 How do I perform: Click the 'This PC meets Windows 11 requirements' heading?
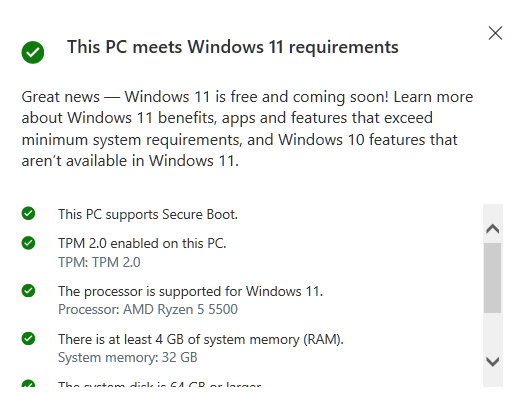point(233,47)
